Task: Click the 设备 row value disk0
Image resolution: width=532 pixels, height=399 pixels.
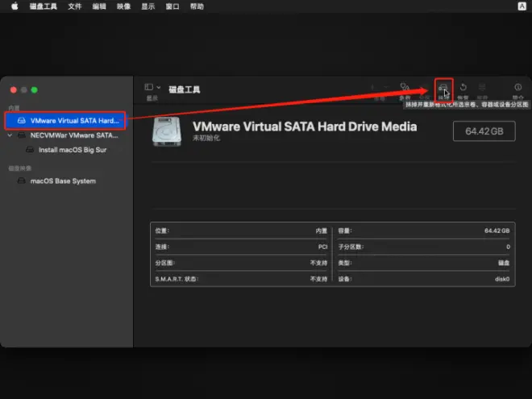Action: coord(502,279)
